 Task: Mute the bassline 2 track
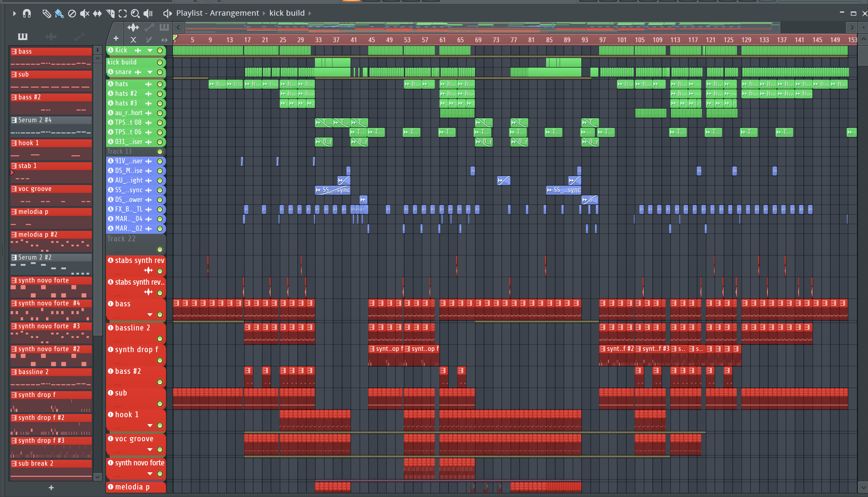pos(160,339)
